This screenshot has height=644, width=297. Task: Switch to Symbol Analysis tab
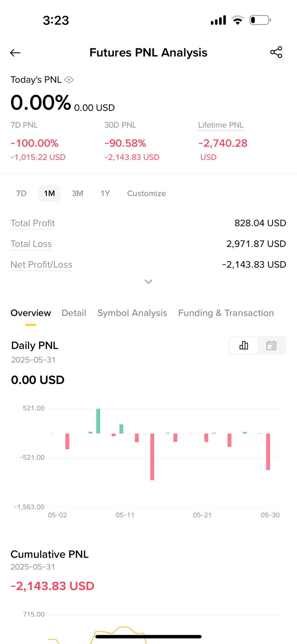pyautogui.click(x=132, y=313)
